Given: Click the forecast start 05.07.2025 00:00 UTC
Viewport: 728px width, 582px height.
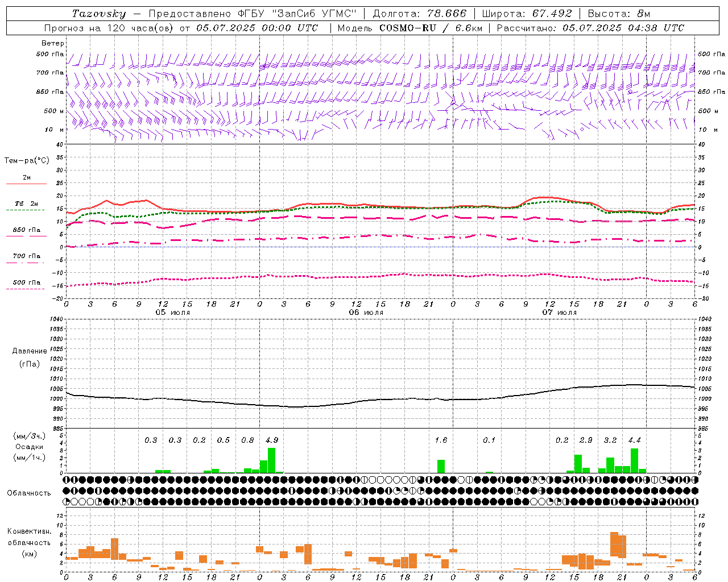Looking at the screenshot, I should 257,28.
